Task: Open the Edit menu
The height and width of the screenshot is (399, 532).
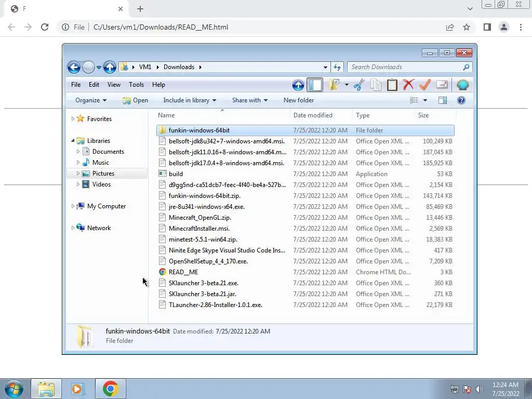Action: (x=94, y=85)
